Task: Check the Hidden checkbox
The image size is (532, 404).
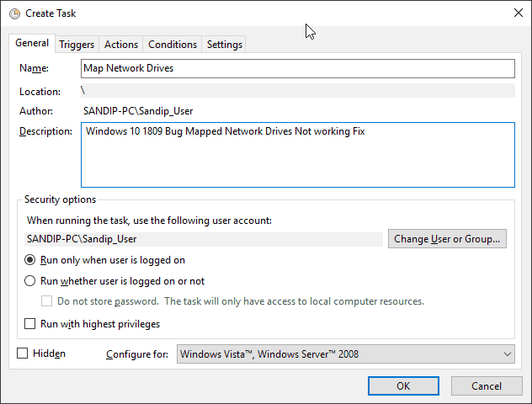Action: [x=23, y=353]
